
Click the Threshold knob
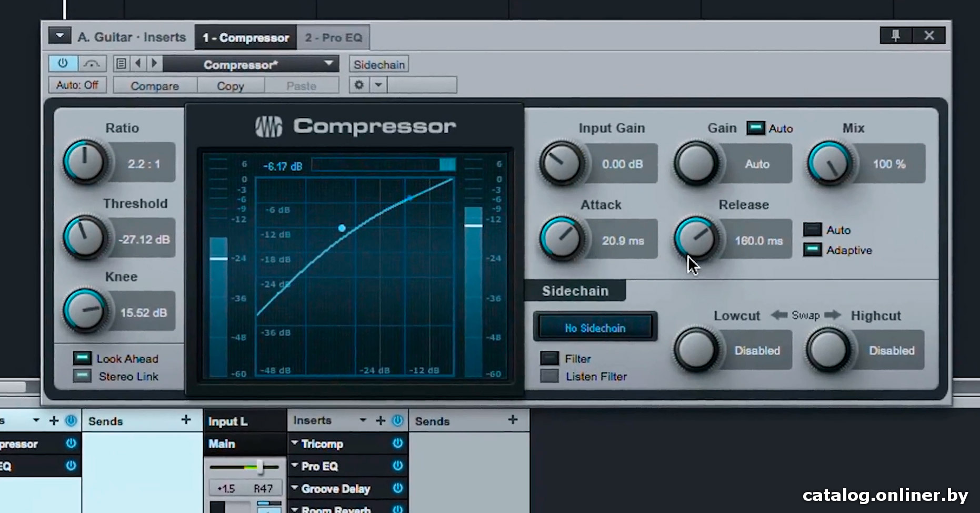click(x=85, y=238)
